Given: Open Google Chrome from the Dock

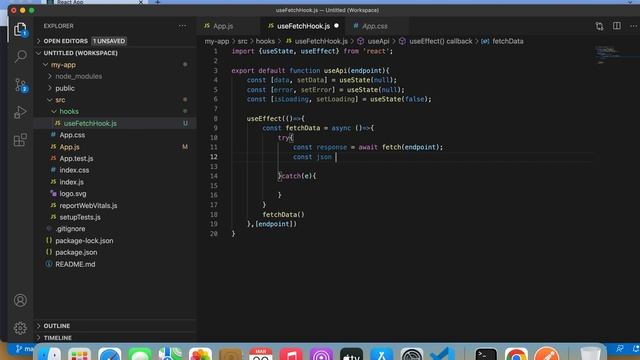Looking at the screenshot, I should tap(516, 354).
